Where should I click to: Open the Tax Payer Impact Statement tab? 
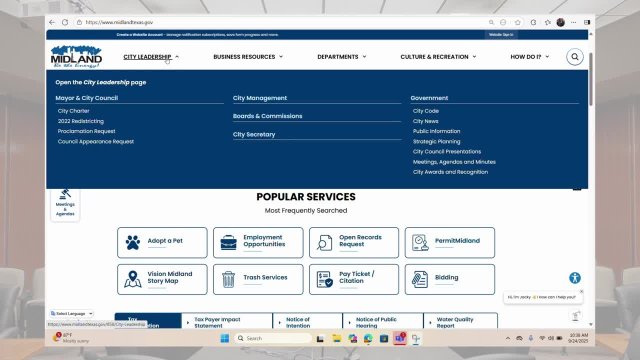[x=227, y=322]
